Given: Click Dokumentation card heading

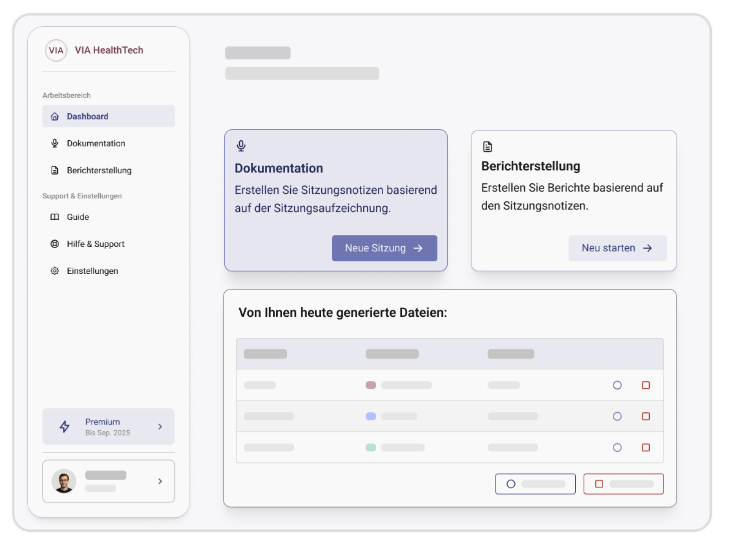Looking at the screenshot, I should pyautogui.click(x=279, y=169).
